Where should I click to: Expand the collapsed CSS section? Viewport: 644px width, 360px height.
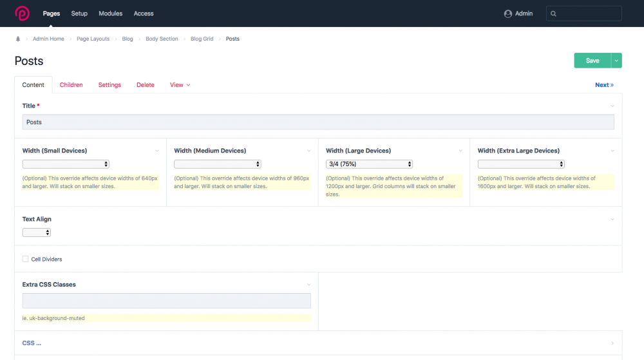tap(32, 343)
